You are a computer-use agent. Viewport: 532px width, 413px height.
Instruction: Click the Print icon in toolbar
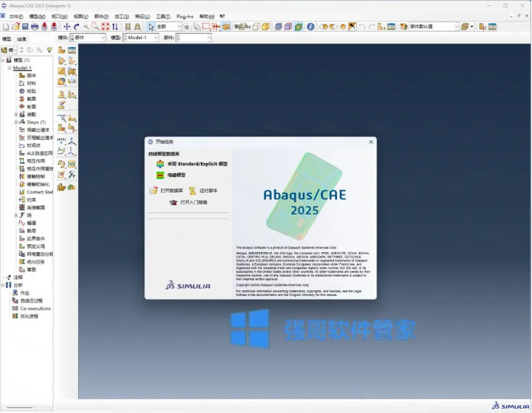coord(35,27)
